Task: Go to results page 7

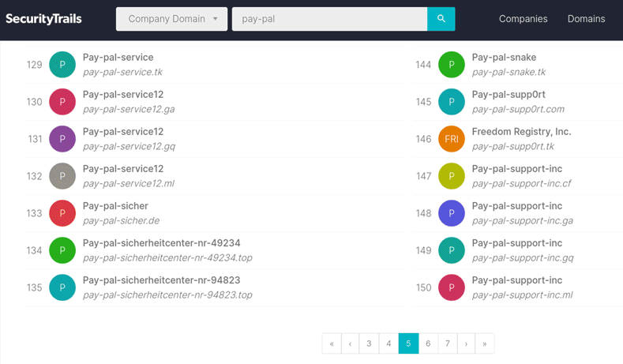Action: (448, 343)
